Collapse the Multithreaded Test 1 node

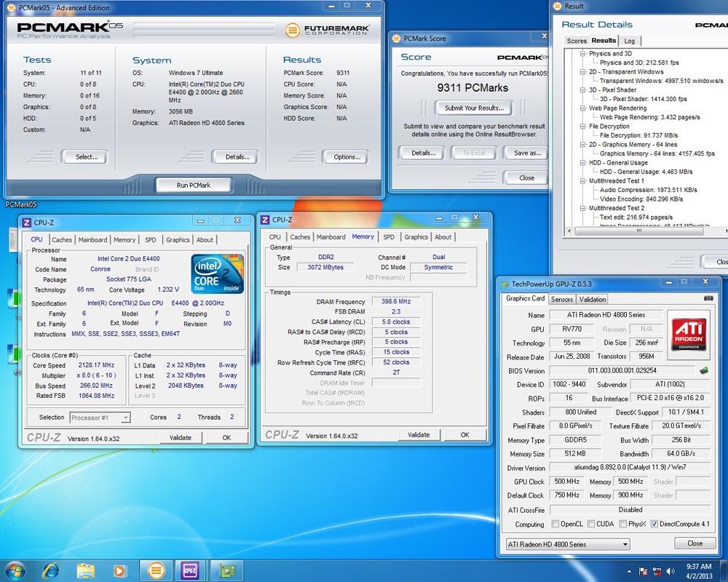(x=582, y=181)
